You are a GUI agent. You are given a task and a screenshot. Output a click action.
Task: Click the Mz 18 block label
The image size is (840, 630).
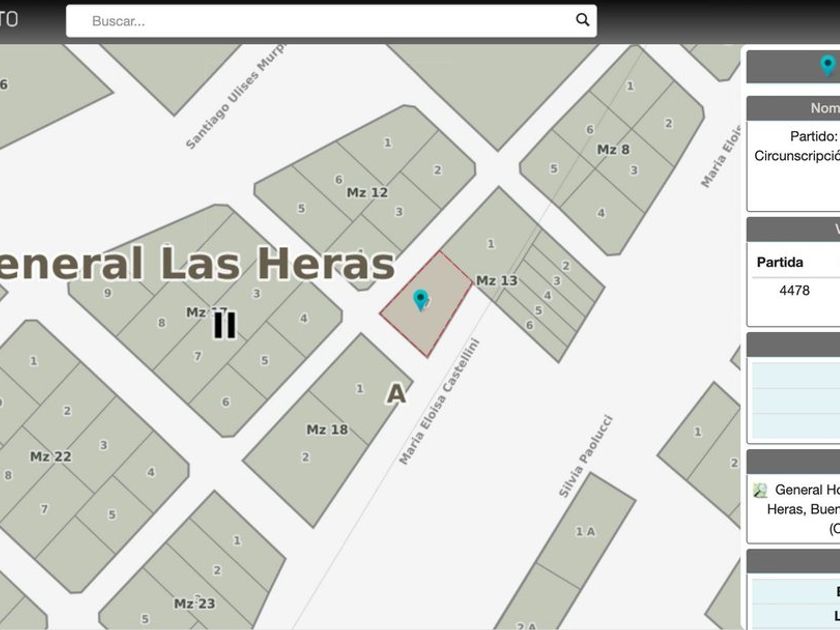327,429
